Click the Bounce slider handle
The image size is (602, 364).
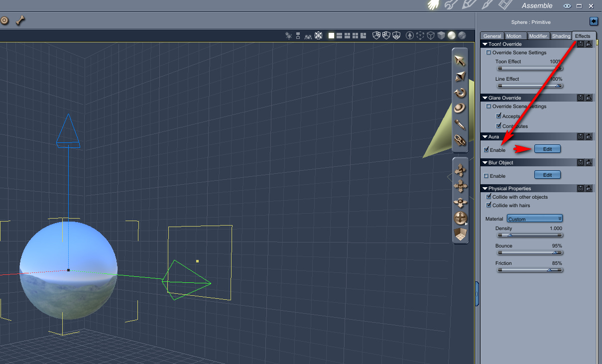(x=555, y=252)
